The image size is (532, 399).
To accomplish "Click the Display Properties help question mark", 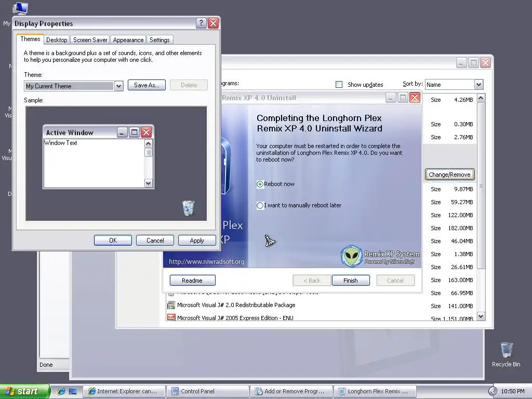I will [201, 23].
